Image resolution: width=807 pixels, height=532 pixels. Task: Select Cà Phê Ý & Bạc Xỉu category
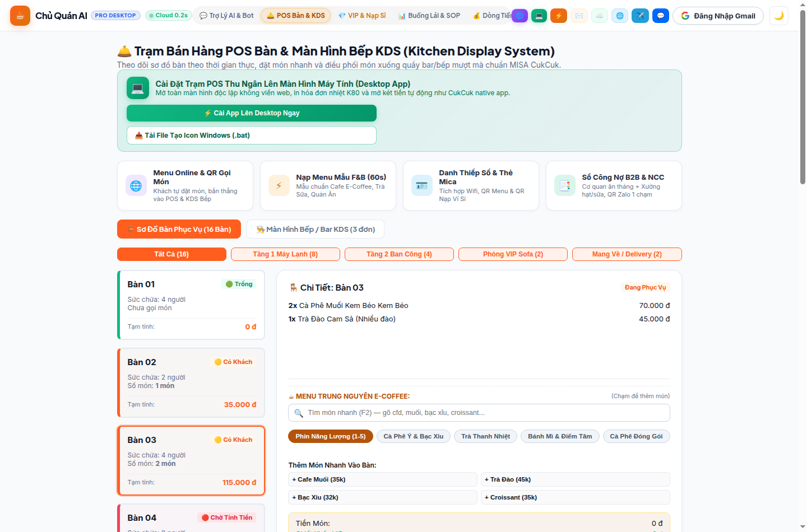(x=414, y=436)
